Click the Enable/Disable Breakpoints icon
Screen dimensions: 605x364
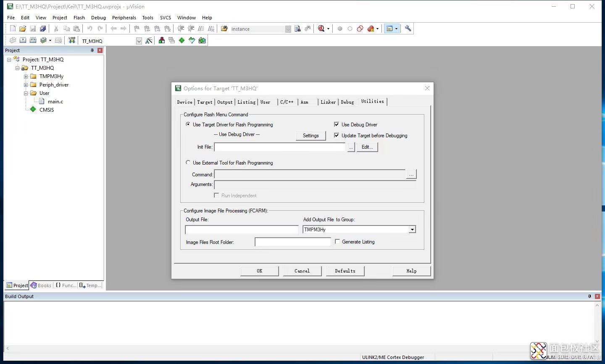coord(350,29)
